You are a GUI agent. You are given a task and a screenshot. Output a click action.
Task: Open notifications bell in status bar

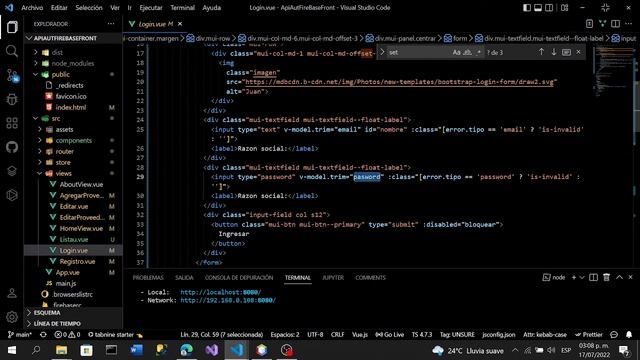point(629,335)
